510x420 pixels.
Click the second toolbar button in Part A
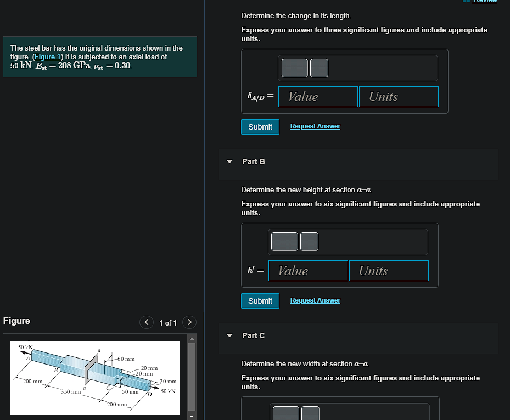[x=319, y=68]
